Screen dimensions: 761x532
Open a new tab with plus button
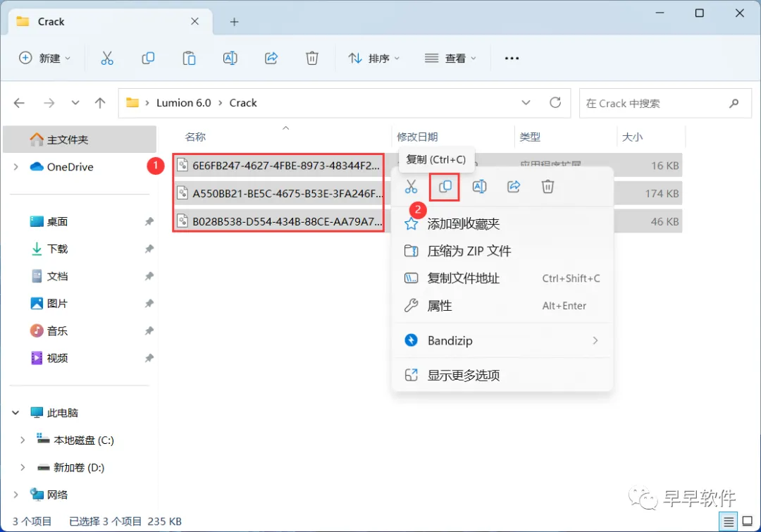pyautogui.click(x=235, y=22)
